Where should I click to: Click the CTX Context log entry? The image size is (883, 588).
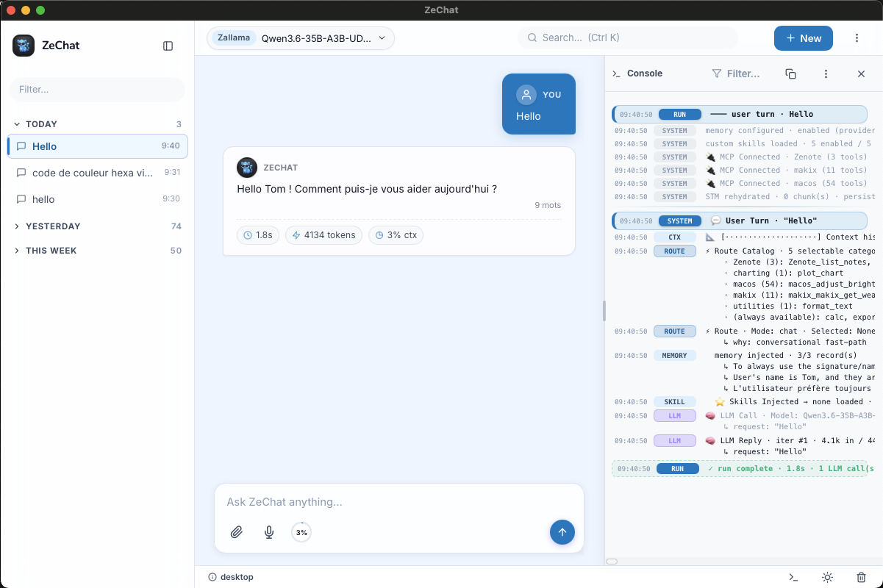[743, 237]
